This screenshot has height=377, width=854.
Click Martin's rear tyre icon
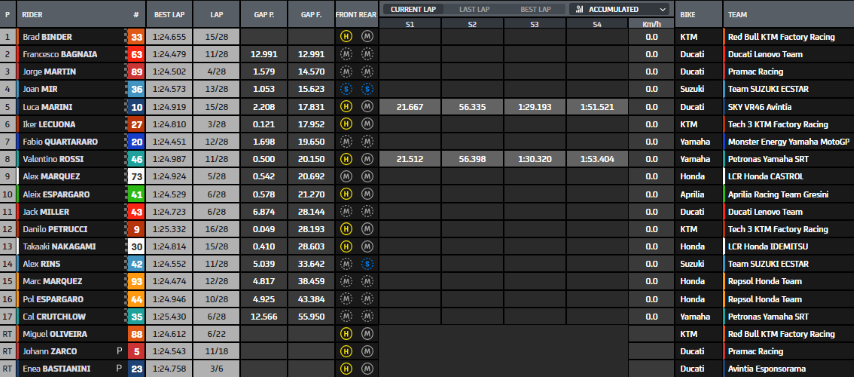click(367, 71)
